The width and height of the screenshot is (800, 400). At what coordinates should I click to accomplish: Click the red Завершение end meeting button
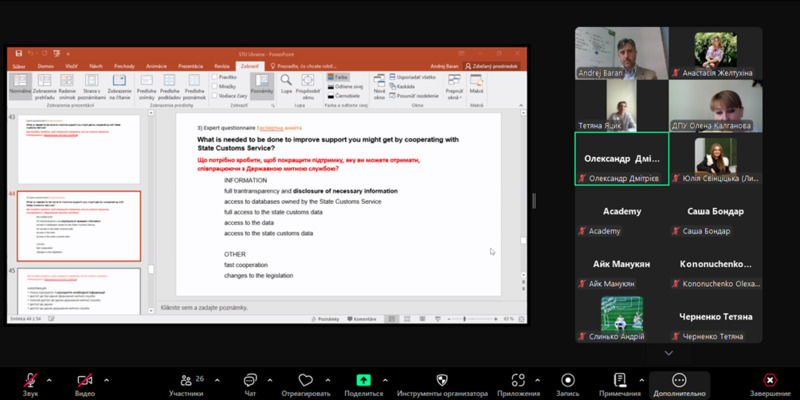(770, 384)
